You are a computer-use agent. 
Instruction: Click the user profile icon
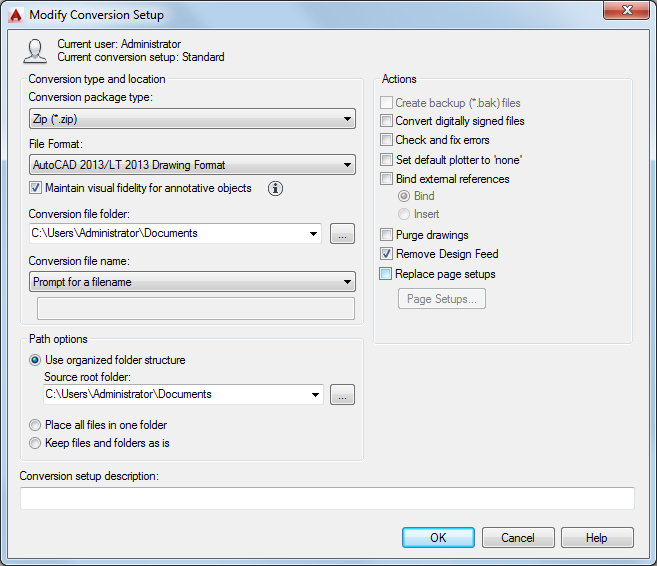tap(35, 51)
